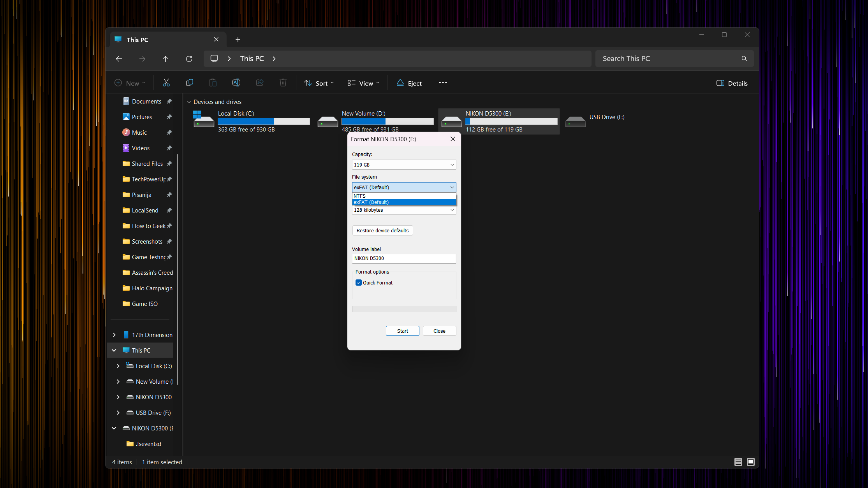
Task: Select the Local Disk (C:) drive icon
Action: pos(204,119)
